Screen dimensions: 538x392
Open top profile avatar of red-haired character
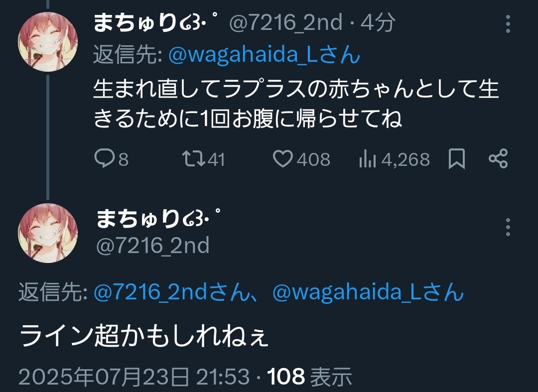(48, 42)
